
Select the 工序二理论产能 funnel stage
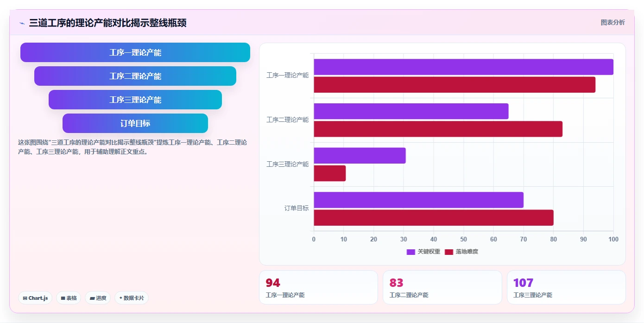tap(135, 76)
